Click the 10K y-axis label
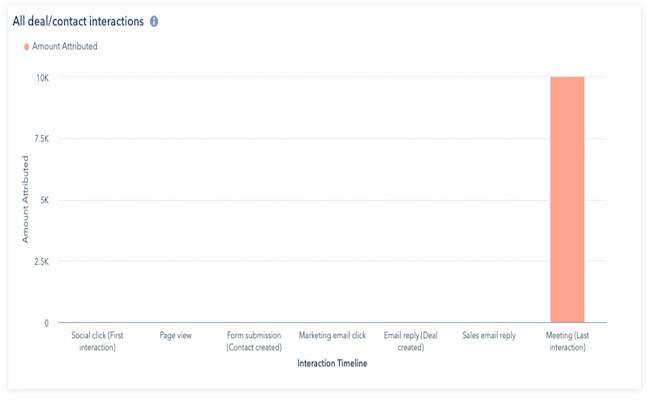 pos(42,77)
